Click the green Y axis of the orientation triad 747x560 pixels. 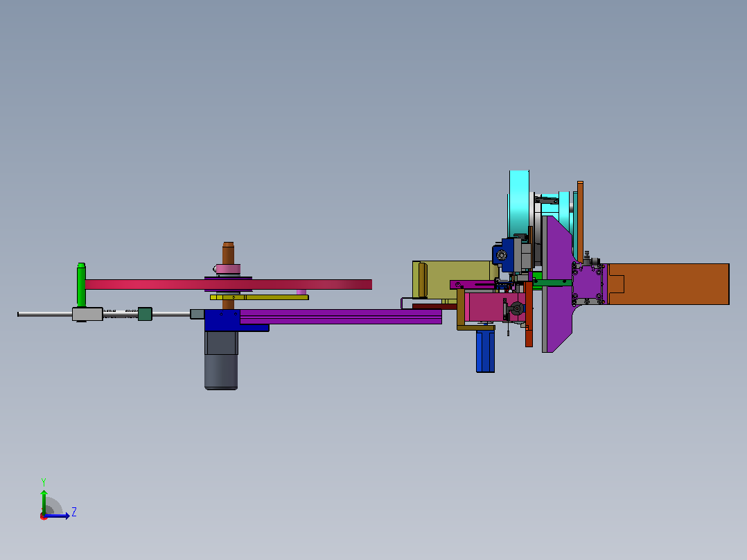(44, 501)
